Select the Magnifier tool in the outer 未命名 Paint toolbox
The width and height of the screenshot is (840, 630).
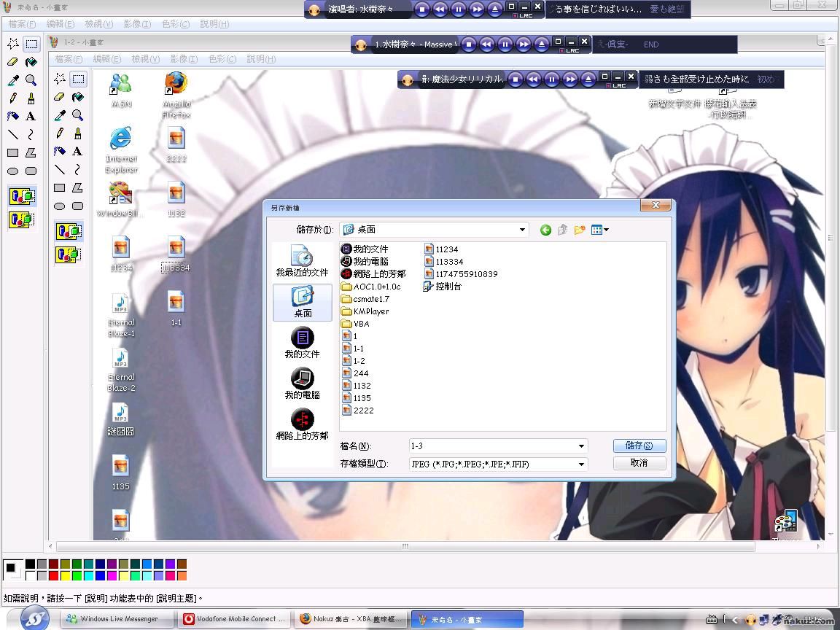point(31,80)
